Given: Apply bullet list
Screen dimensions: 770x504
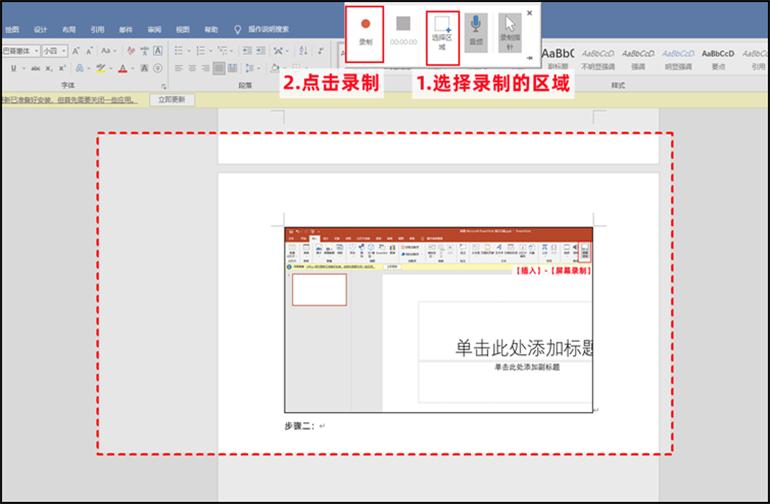Looking at the screenshot, I should point(178,51).
